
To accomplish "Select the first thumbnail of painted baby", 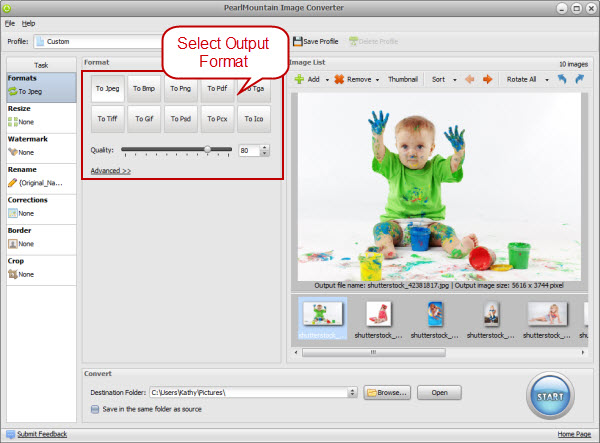I will click(x=323, y=318).
